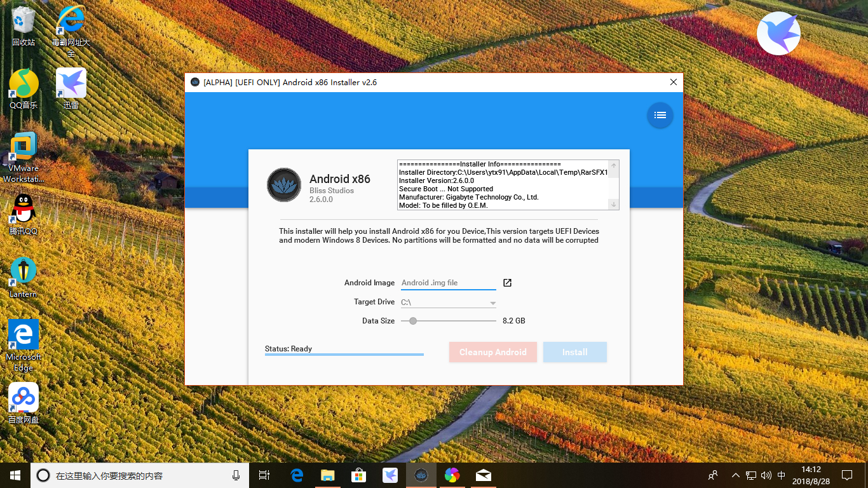The height and width of the screenshot is (488, 868).
Task: Open the network icon in the system tray
Action: (751, 475)
